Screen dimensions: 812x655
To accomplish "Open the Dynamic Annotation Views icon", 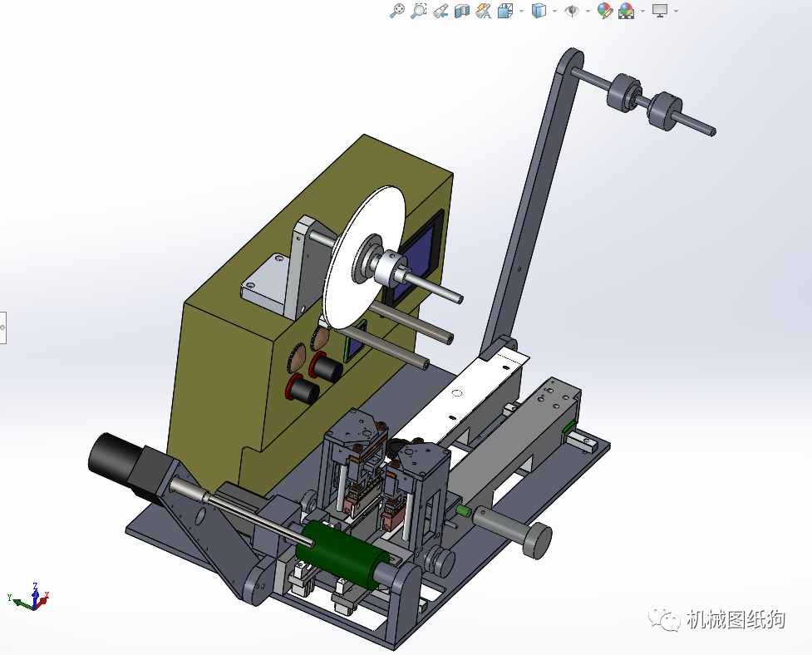I will [x=483, y=11].
